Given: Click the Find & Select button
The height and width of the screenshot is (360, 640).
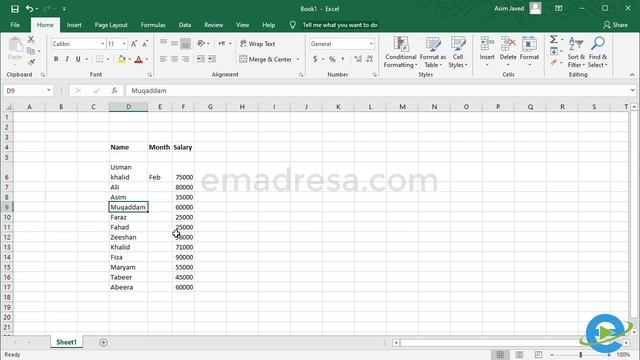Looking at the screenshot, I should point(598,52).
